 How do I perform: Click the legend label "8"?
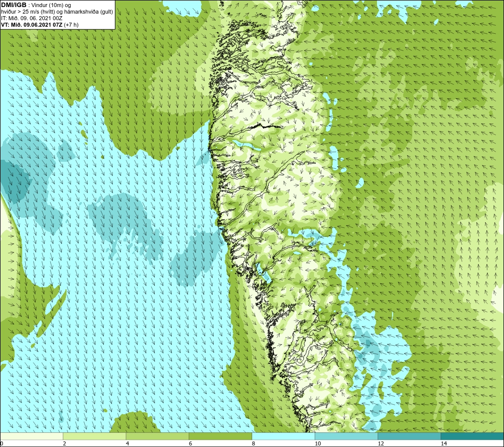coord(254,443)
